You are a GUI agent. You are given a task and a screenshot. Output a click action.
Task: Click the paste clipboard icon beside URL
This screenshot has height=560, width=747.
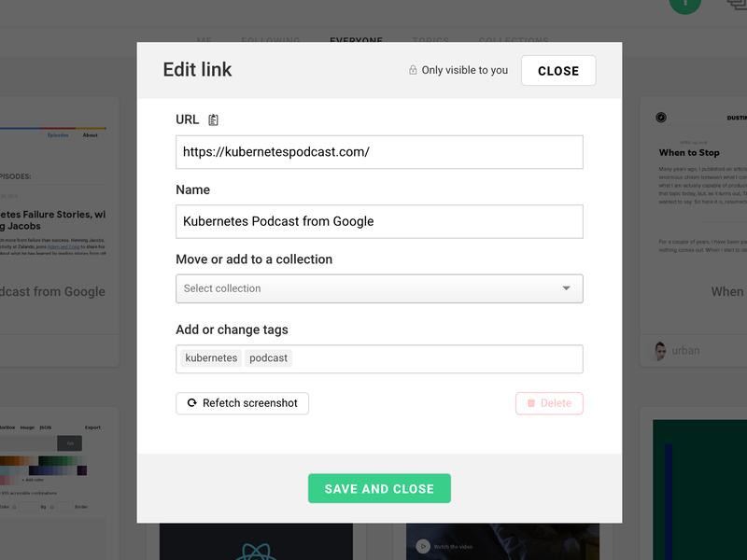click(x=214, y=119)
